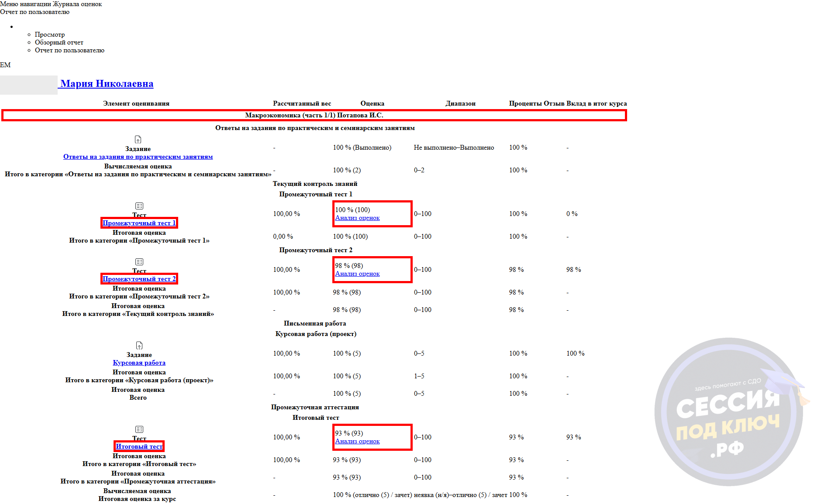Open Ответы на задания по практическим занятиям link
Screen dimensions: 821x504
138,157
